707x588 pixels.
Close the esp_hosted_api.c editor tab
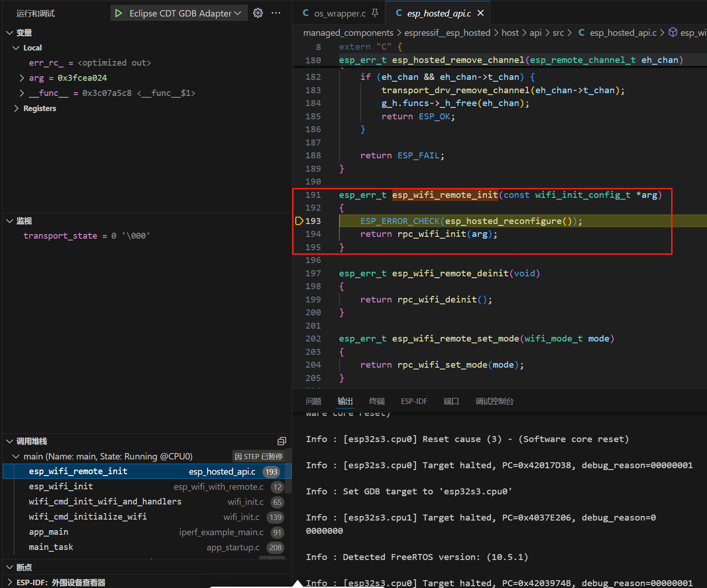click(x=481, y=13)
